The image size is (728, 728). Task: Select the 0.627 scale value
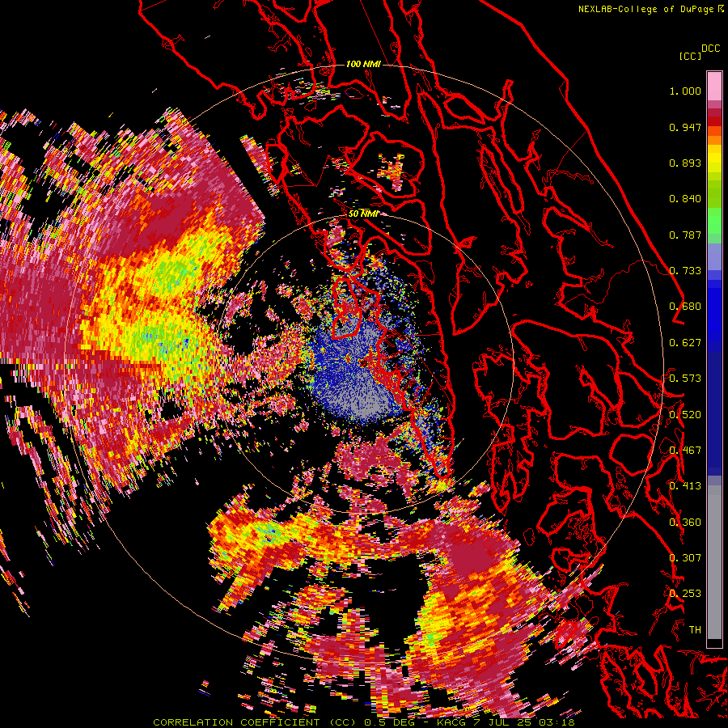[685, 343]
